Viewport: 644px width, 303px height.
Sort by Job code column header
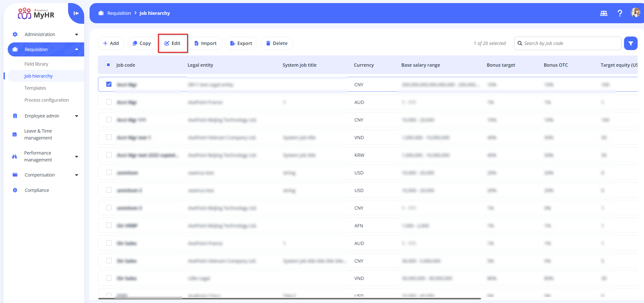[x=126, y=65]
